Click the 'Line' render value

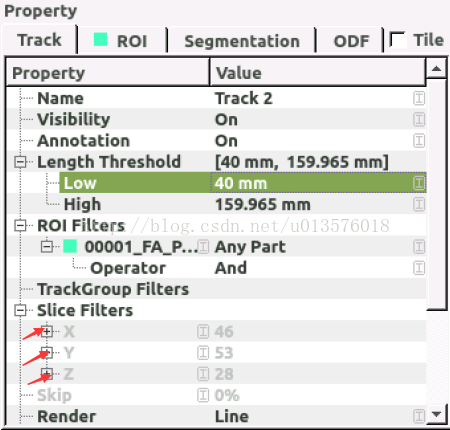(x=232, y=417)
